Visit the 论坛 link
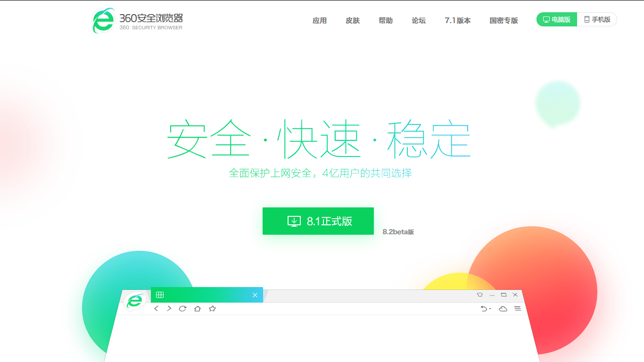Image resolution: width=644 pixels, height=362 pixels. pos(419,20)
